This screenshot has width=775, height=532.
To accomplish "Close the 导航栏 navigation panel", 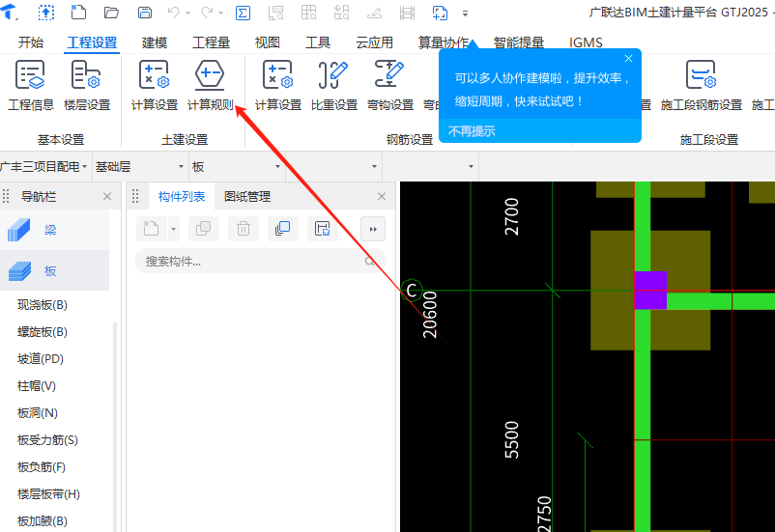I will (x=107, y=197).
